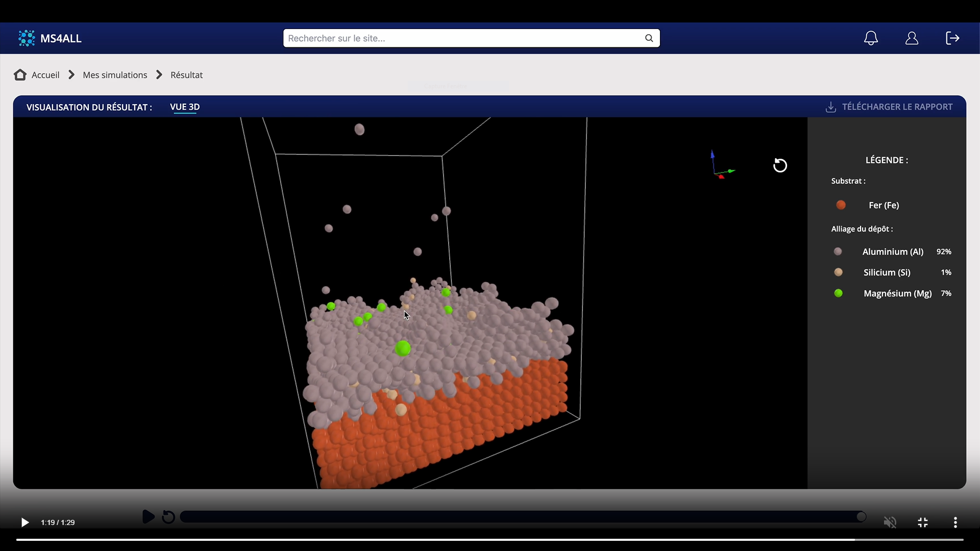Click the search magnifier icon
This screenshot has width=980, height=551.
[x=649, y=38]
